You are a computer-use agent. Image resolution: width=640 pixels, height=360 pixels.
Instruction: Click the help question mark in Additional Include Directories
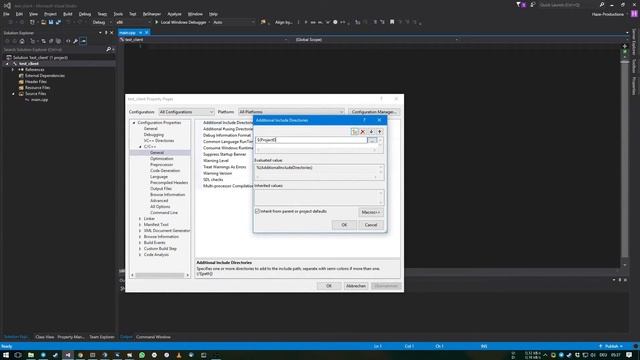[x=364, y=120]
